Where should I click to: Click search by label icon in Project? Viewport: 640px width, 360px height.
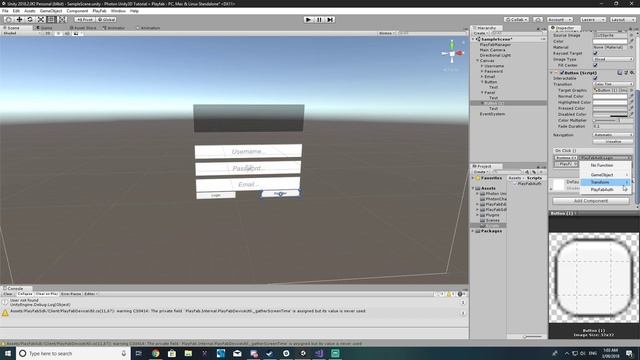(x=534, y=172)
